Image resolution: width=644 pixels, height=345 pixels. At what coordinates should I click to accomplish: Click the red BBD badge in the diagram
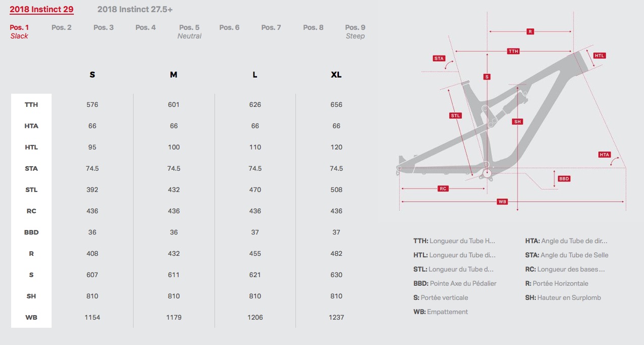(x=564, y=179)
